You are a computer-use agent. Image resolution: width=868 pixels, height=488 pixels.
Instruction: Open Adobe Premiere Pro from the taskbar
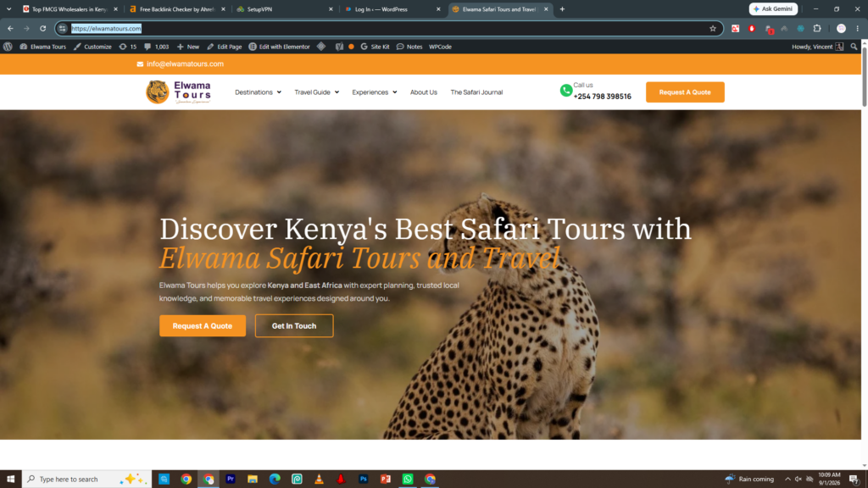[231, 480]
